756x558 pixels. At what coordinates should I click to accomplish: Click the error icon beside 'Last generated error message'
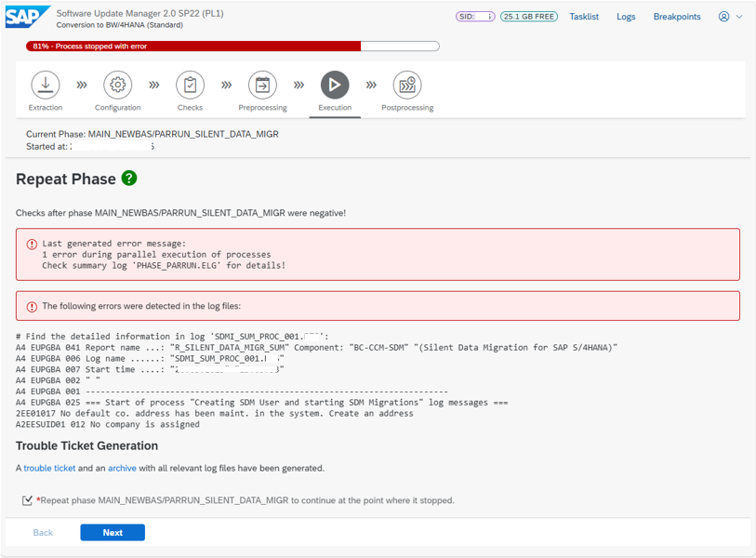(x=32, y=244)
